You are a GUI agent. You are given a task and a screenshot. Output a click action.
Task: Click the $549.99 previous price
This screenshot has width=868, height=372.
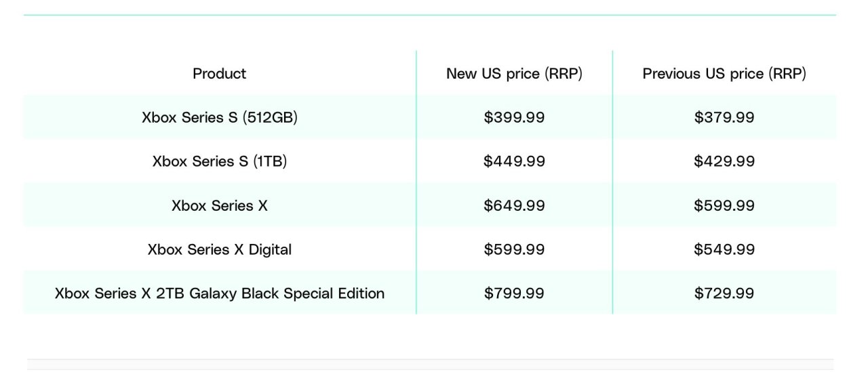tap(724, 249)
